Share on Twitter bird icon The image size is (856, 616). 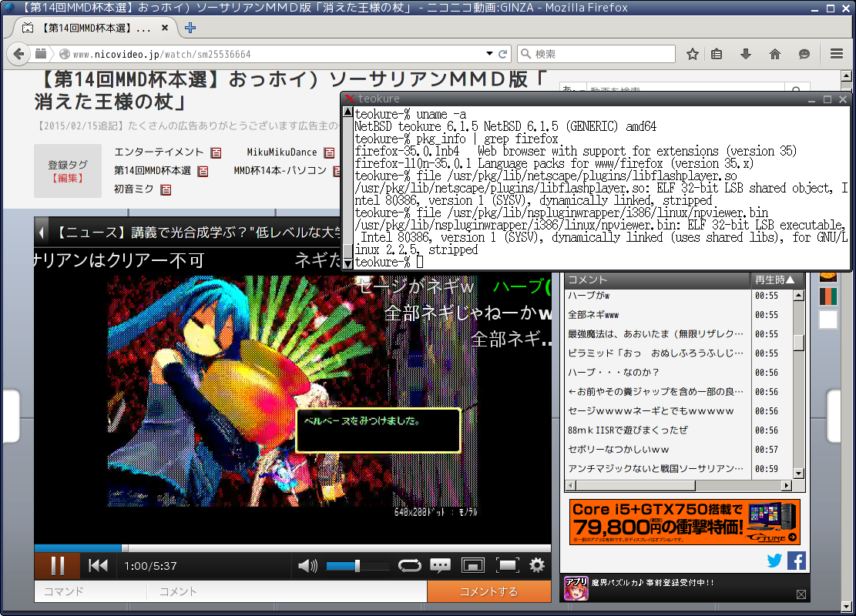774,561
